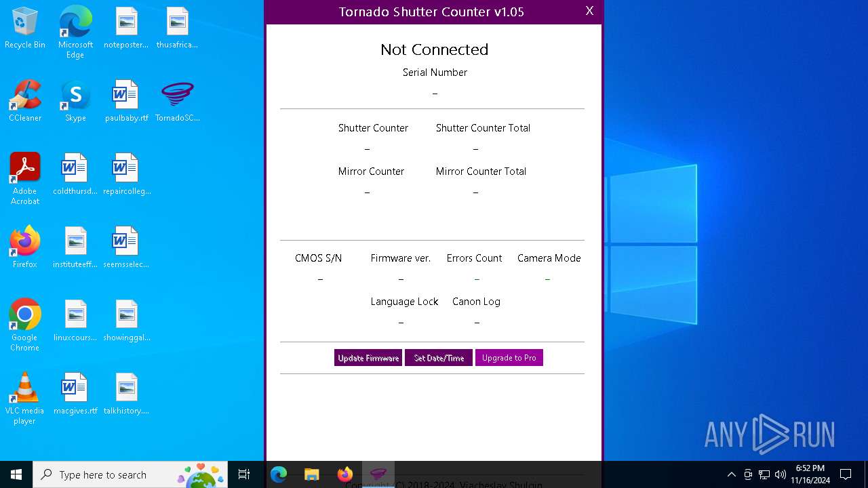
Task: Click the CMOS S/N label
Action: tap(318, 258)
